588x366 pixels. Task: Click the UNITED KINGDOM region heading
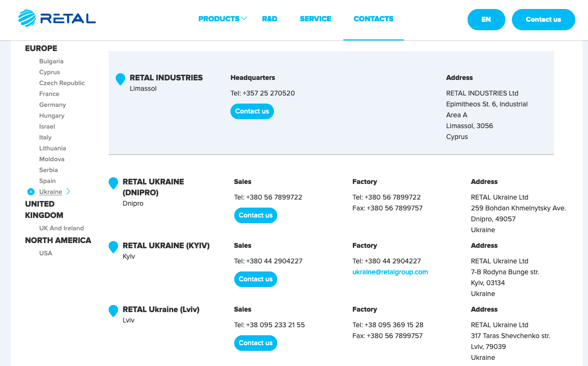(44, 209)
